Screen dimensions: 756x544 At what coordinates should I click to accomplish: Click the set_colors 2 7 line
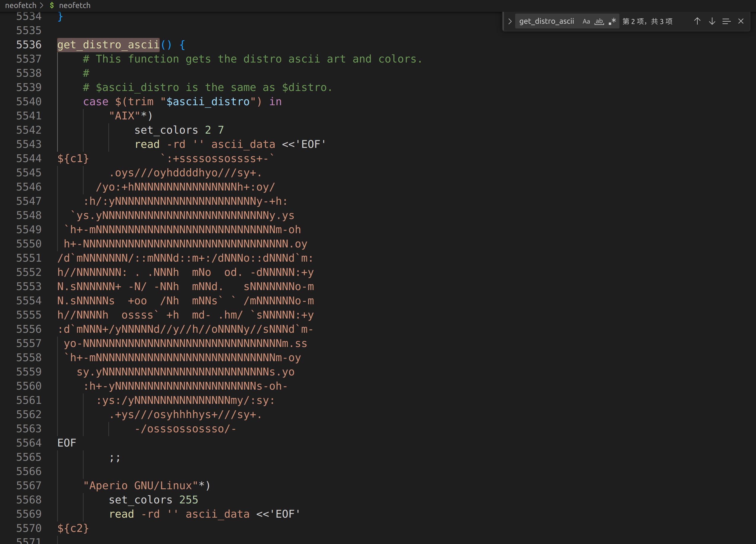pos(179,130)
